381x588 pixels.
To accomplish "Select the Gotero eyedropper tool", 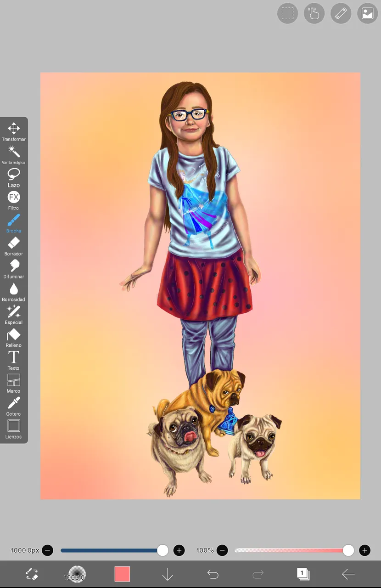I will (x=14, y=407).
